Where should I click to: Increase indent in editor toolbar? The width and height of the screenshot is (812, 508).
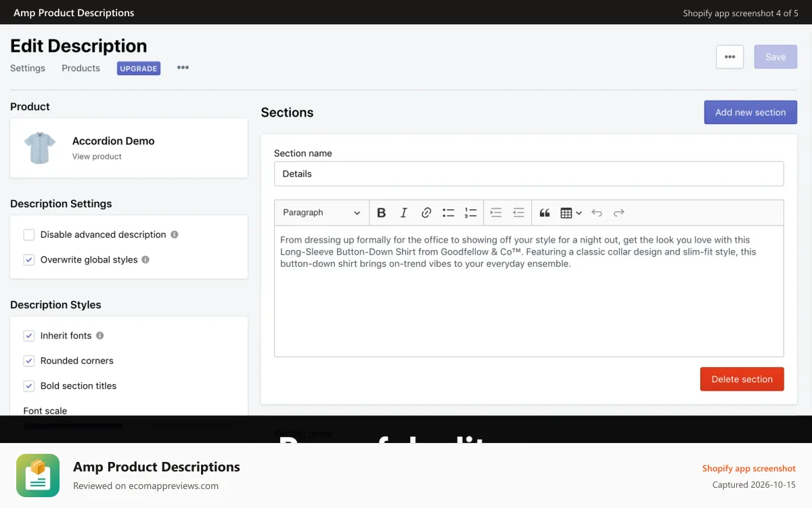(496, 213)
